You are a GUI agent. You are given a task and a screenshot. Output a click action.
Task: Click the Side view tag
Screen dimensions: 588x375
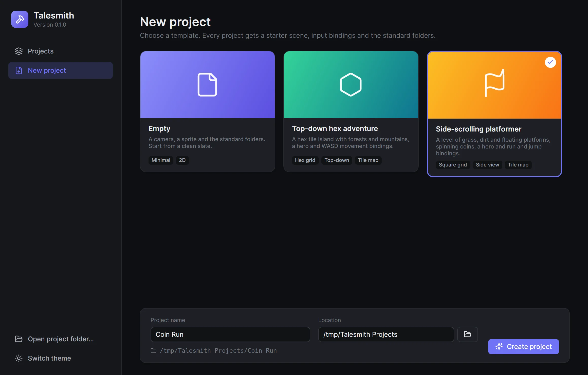tap(488, 165)
